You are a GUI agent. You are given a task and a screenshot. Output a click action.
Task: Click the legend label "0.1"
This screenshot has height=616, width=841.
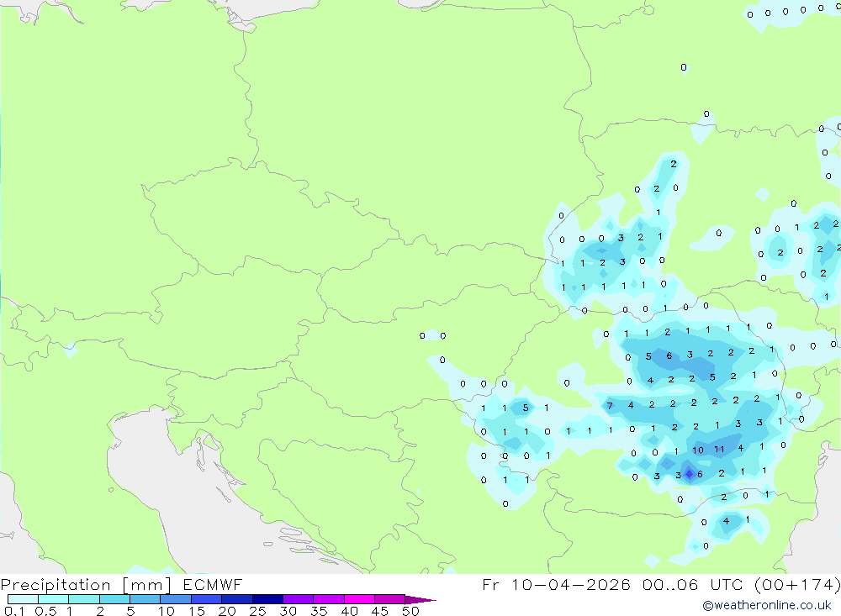(x=14, y=611)
